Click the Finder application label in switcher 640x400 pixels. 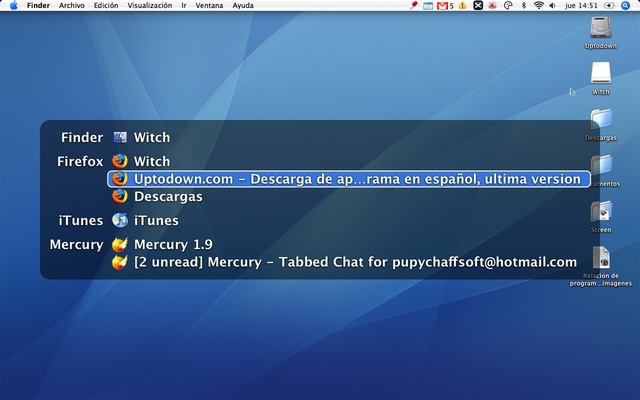tap(82, 138)
